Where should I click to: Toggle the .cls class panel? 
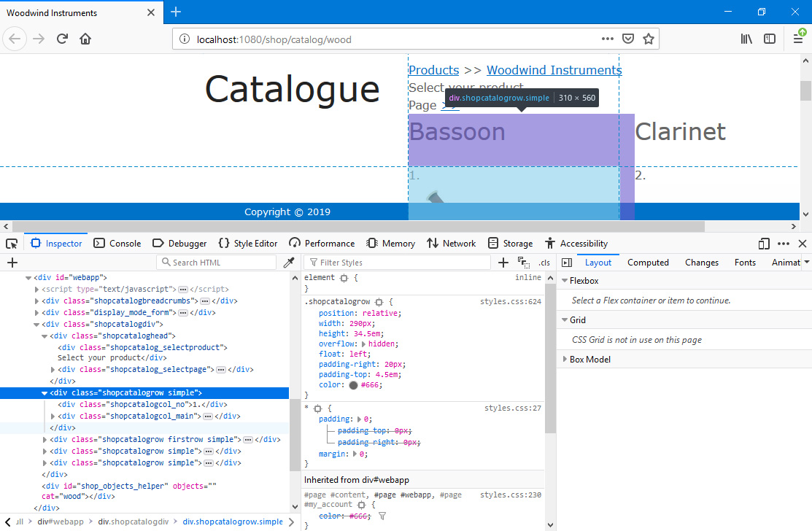point(544,263)
